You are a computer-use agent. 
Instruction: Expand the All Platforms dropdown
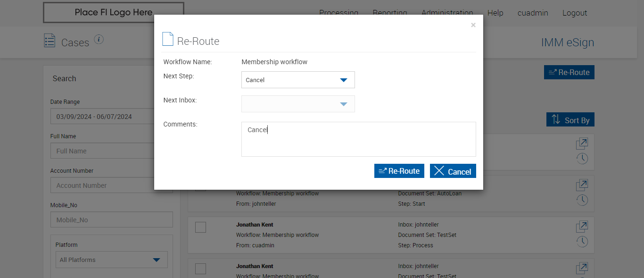(111, 260)
